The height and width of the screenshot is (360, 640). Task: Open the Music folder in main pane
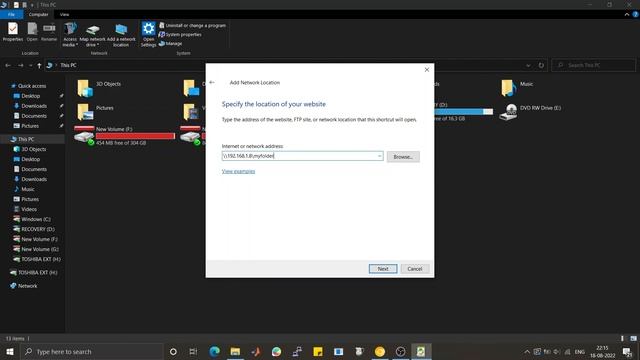coord(508,88)
